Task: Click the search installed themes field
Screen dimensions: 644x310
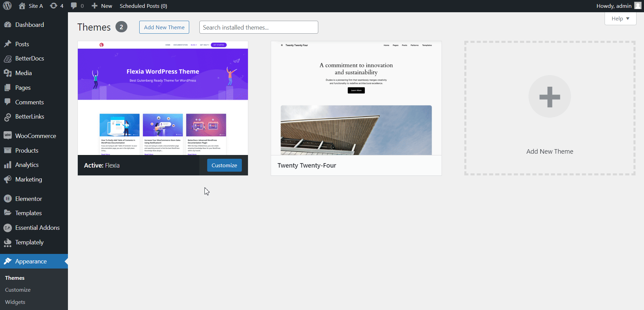Action: (x=258, y=27)
